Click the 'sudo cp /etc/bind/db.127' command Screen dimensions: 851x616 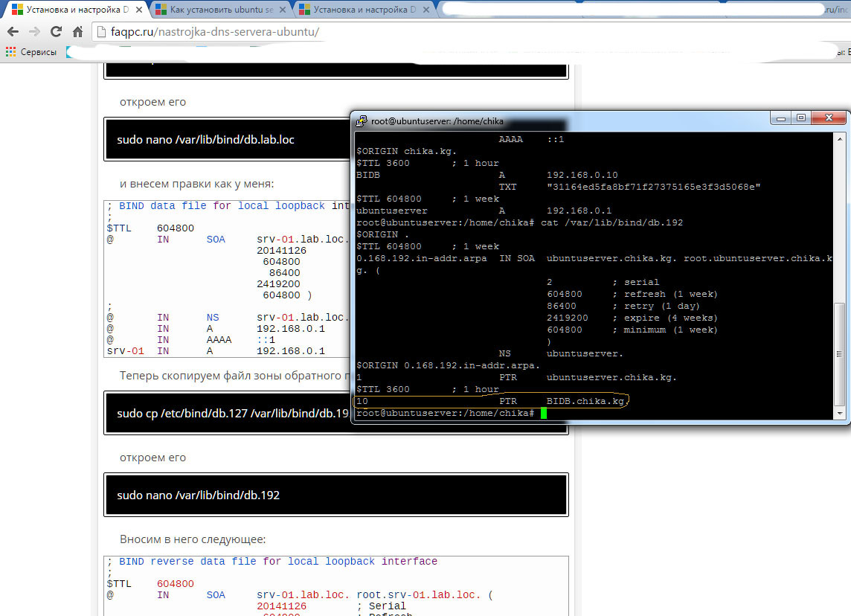232,414
